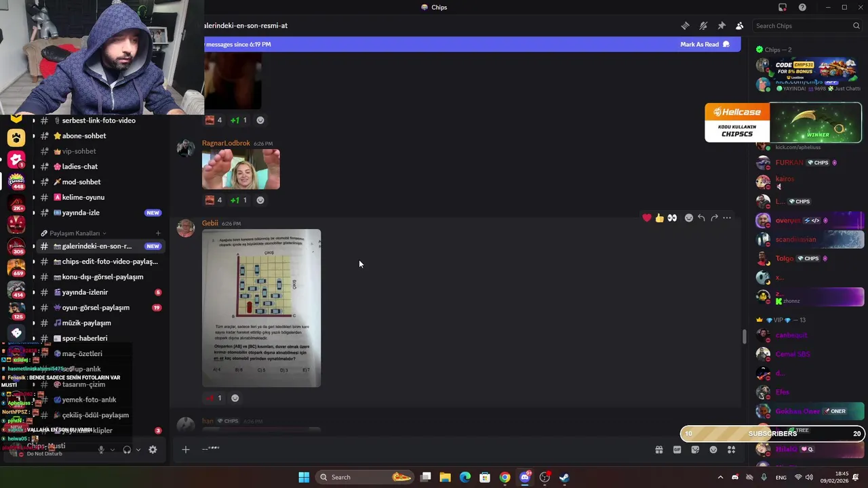Open the sticker picker
This screenshot has height=488, width=868.
click(x=695, y=449)
